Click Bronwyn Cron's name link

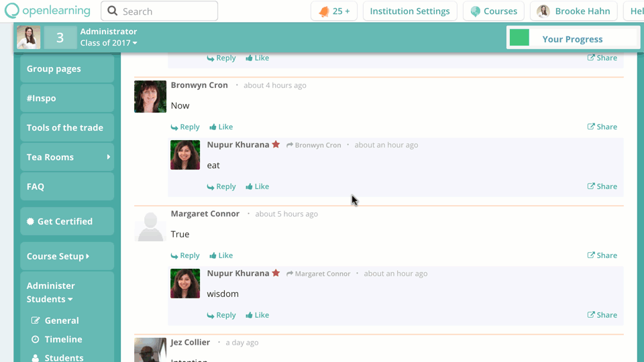pyautogui.click(x=199, y=85)
